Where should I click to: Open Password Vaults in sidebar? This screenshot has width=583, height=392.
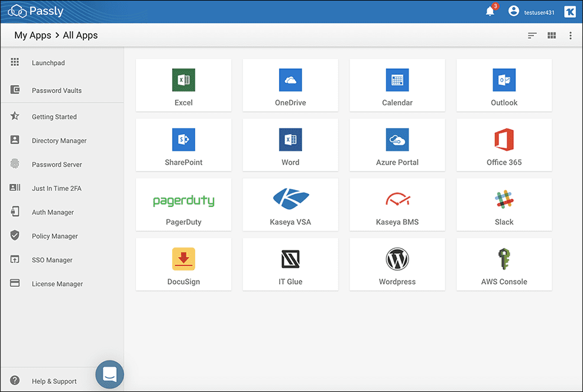pyautogui.click(x=56, y=90)
